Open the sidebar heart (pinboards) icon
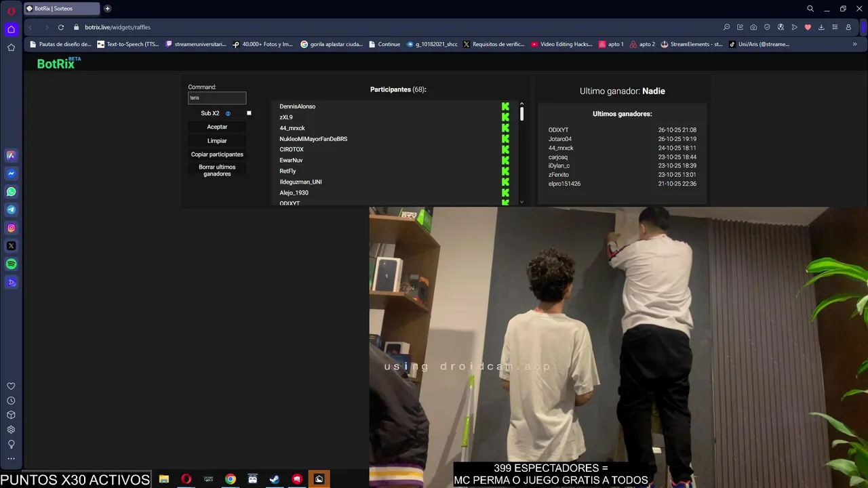This screenshot has width=868, height=488. (x=11, y=386)
